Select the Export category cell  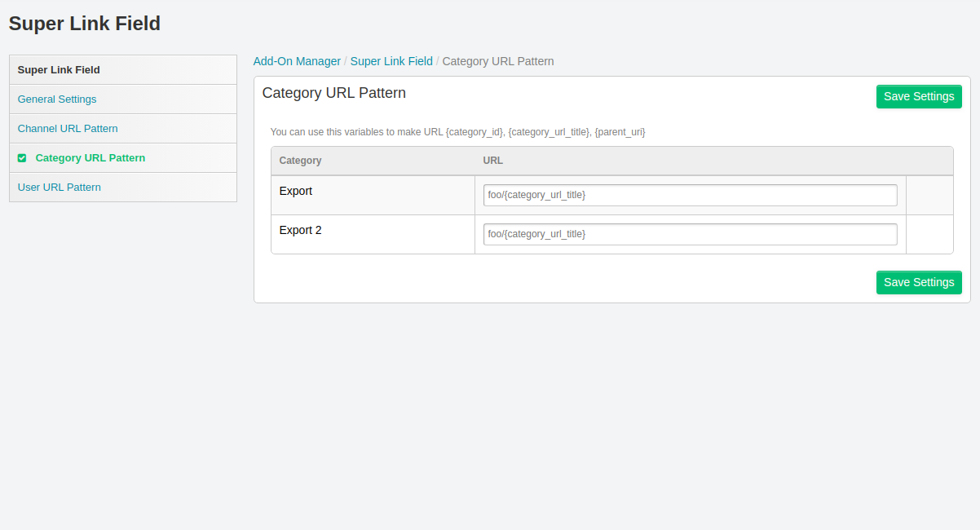pos(373,196)
